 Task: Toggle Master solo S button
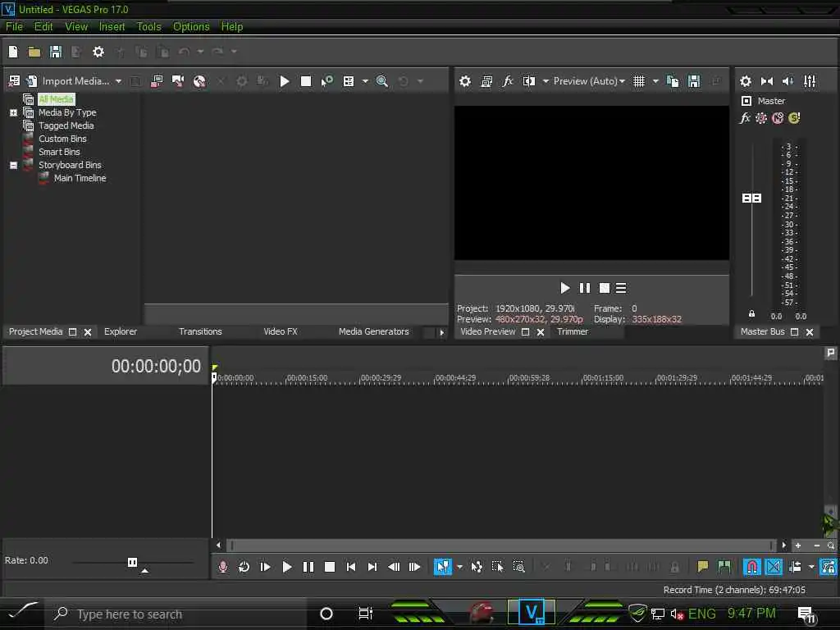794,118
